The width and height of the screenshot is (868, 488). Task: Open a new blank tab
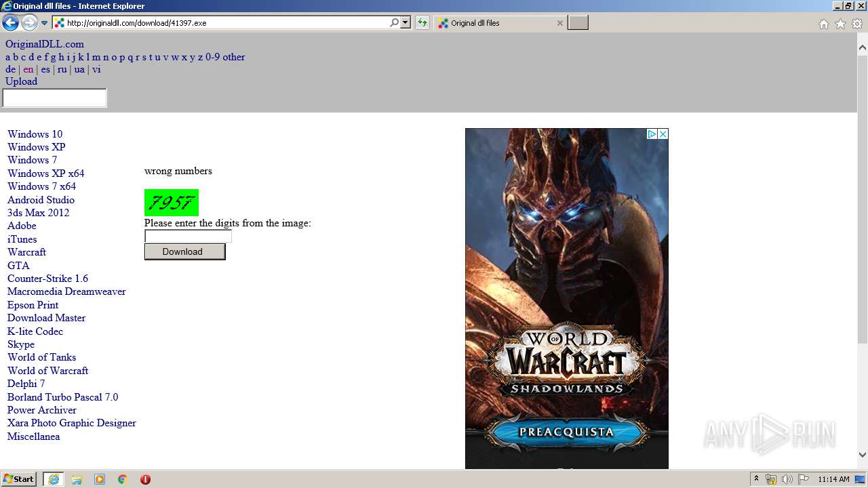(x=578, y=23)
